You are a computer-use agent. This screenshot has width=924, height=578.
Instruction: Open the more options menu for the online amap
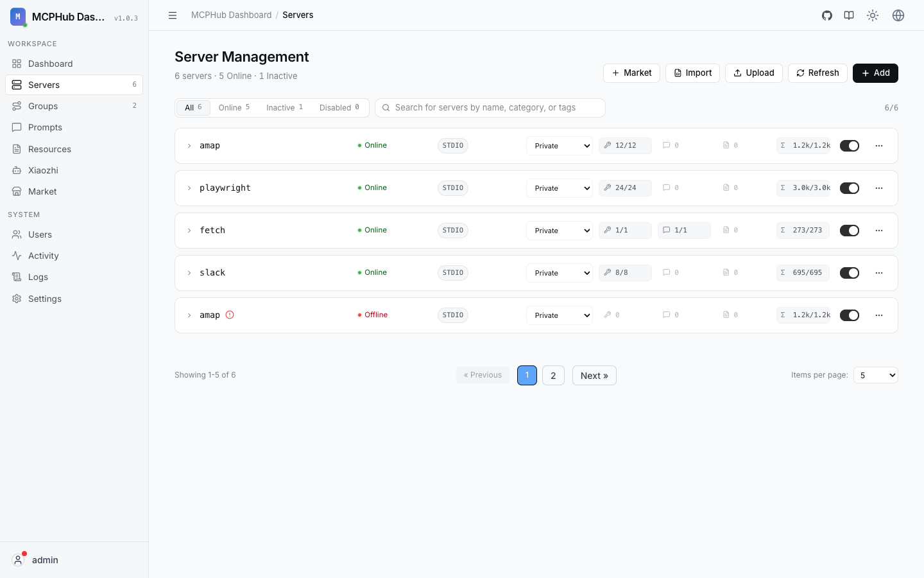879,146
